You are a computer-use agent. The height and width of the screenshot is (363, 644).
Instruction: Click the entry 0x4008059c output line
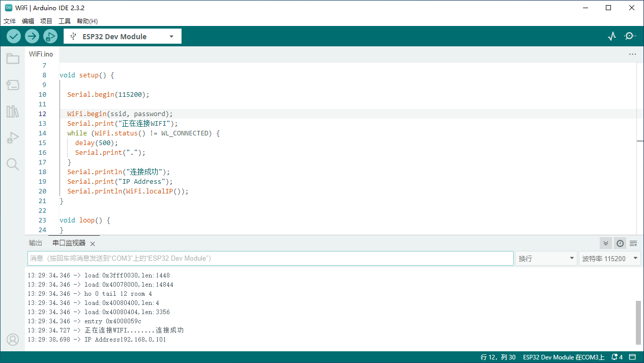pos(84,321)
